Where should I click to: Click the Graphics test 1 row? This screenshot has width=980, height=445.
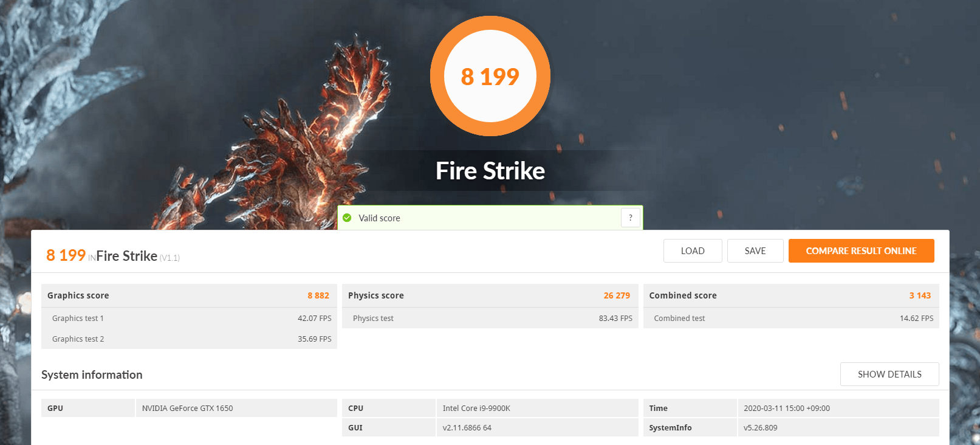coord(189,318)
